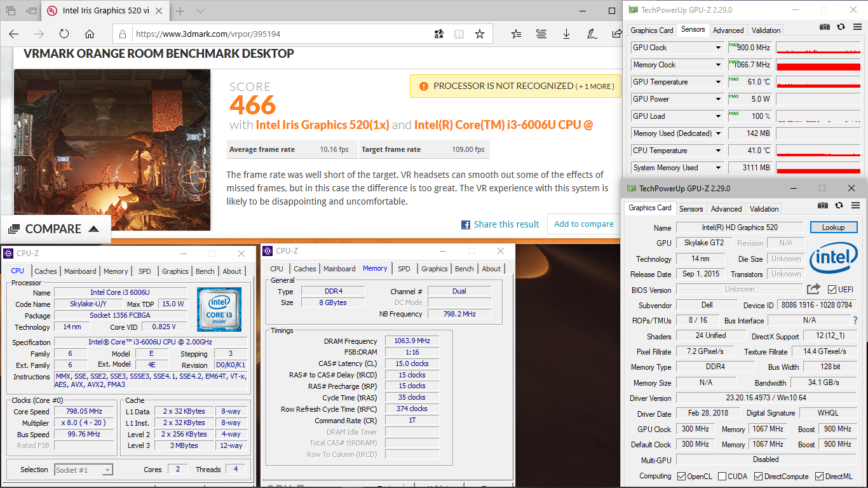The width and height of the screenshot is (868, 488).
Task: Toggle the DirectML checkbox
Action: [819, 477]
